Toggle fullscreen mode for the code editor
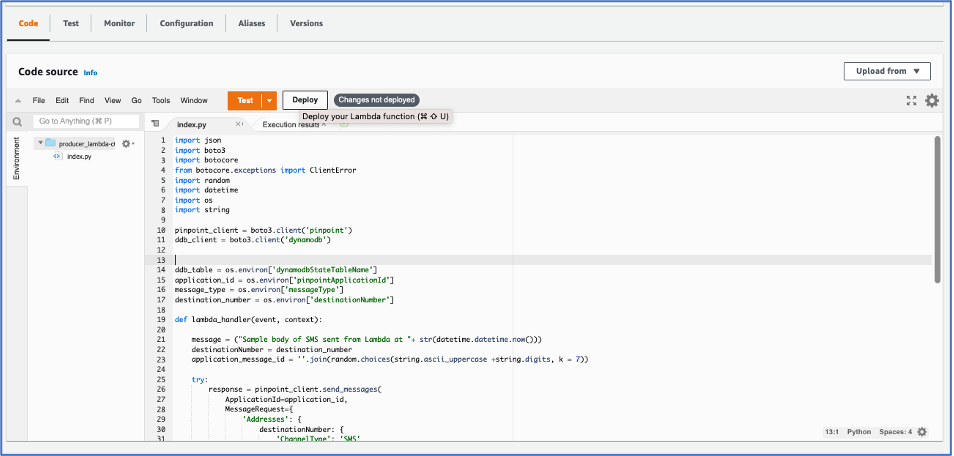The image size is (954, 456). (911, 100)
